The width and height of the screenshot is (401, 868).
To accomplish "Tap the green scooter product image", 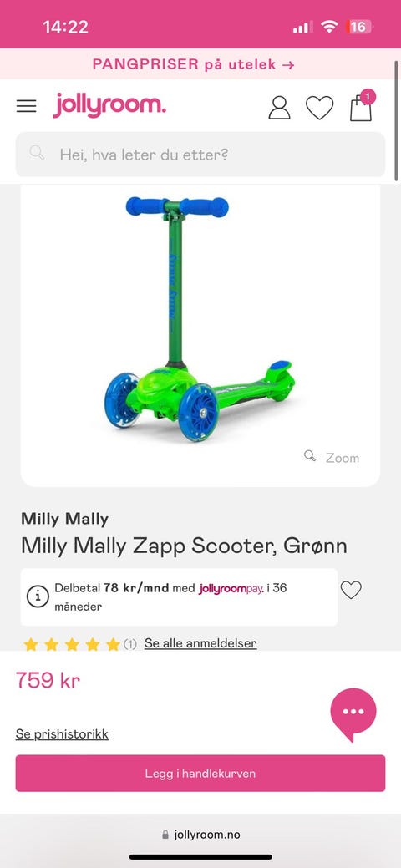I will [200, 319].
